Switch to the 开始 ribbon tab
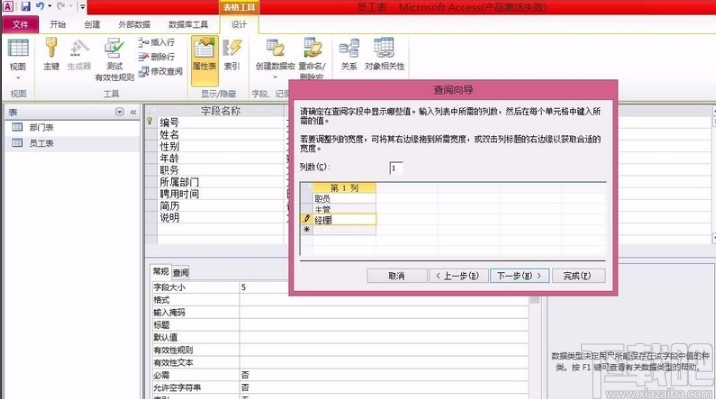The width and height of the screenshot is (716, 399). (58, 25)
